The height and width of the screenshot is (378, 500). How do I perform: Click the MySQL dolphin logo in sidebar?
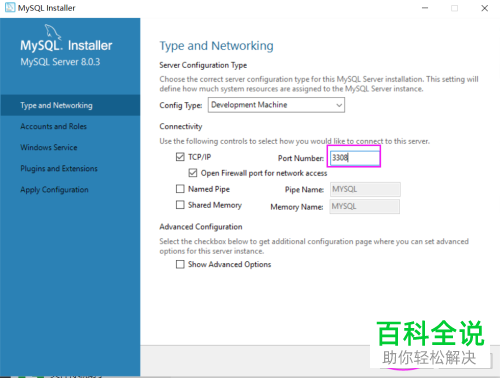pos(53,32)
